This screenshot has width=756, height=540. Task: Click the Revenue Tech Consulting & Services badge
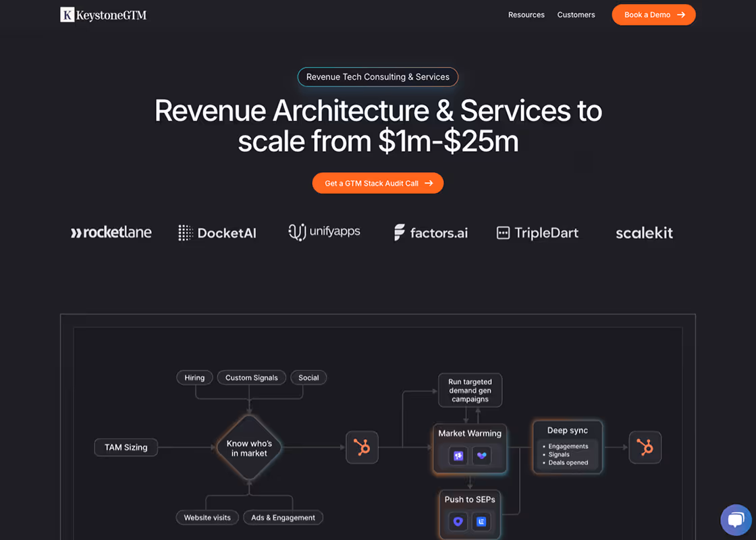pyautogui.click(x=377, y=77)
